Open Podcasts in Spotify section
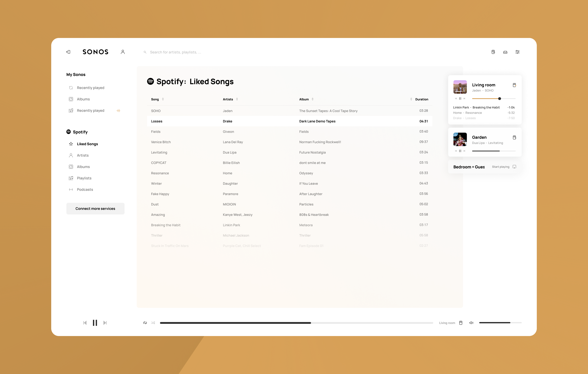 tap(81, 189)
